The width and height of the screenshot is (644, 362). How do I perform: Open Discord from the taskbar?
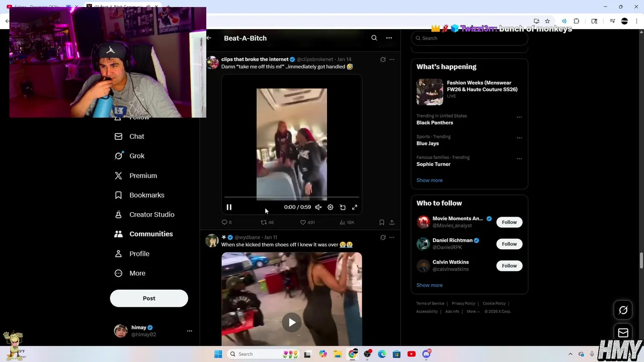[427, 354]
